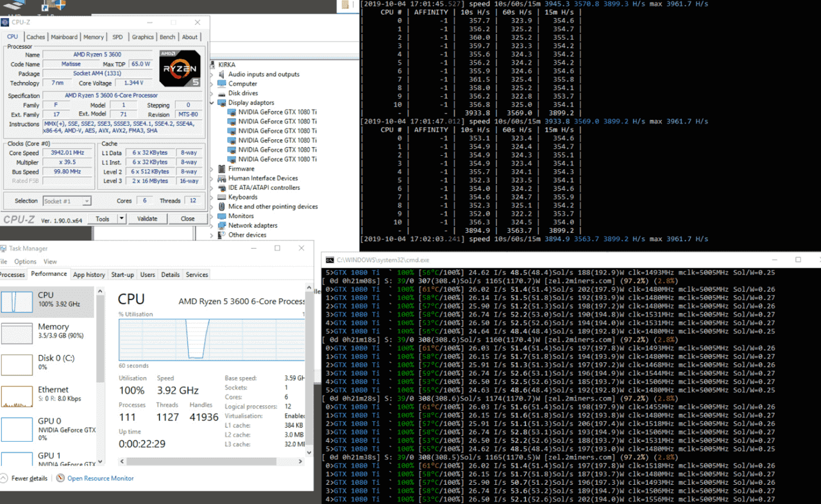Open Task Manager Start-up tab
The width and height of the screenshot is (821, 504).
[x=123, y=274]
